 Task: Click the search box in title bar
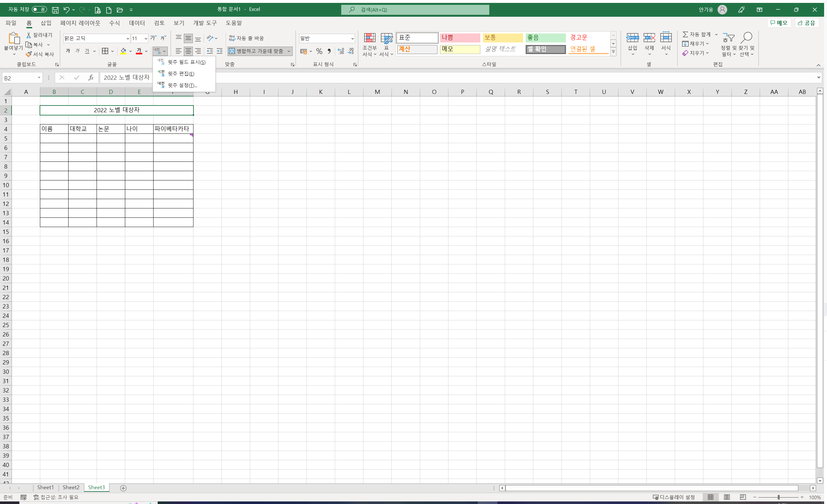415,10
